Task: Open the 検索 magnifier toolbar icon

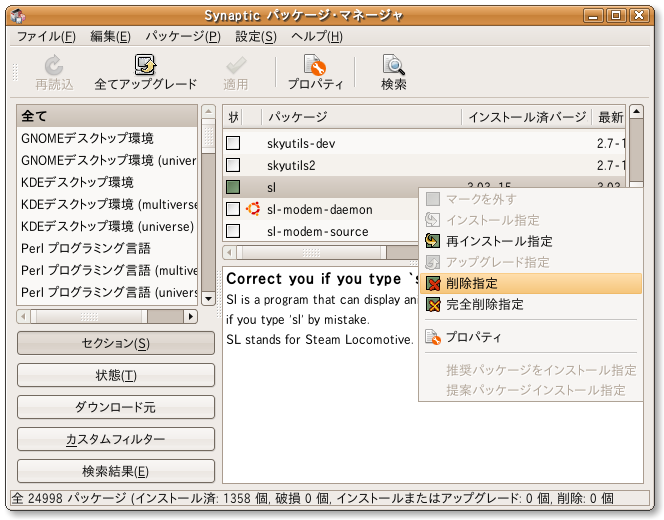Action: (394, 65)
